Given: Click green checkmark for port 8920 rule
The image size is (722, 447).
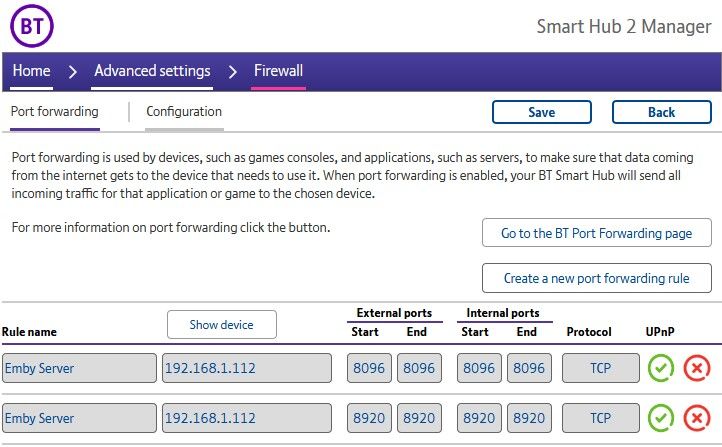Looking at the screenshot, I should [660, 417].
